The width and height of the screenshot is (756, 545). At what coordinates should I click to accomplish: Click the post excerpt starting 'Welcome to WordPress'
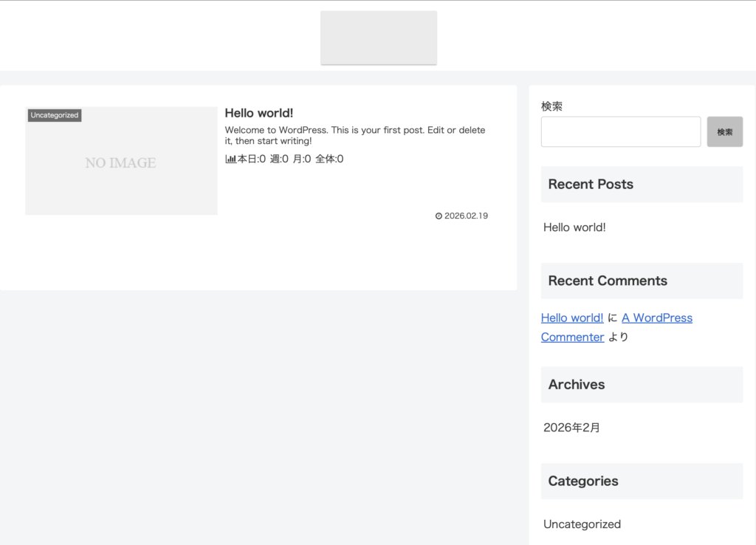355,135
